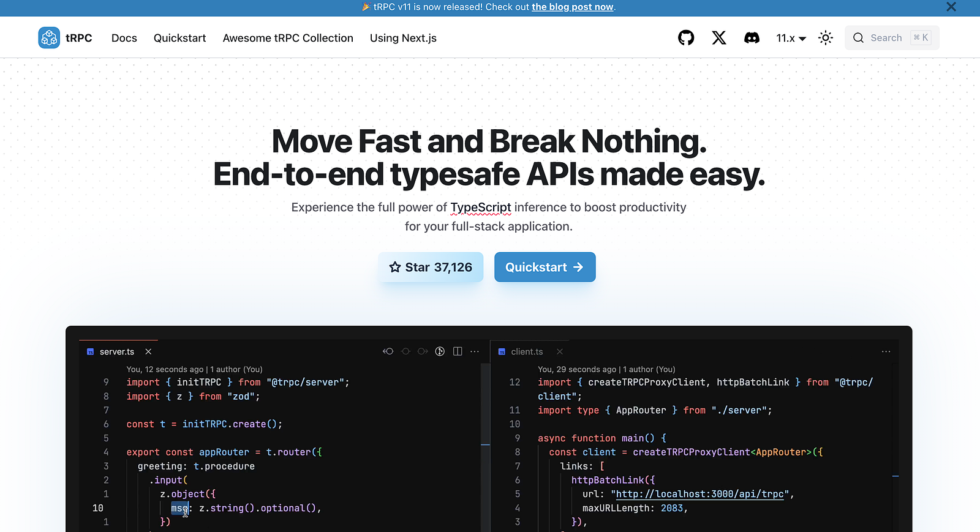Click "httpBatchLink({" code line
The image size is (980, 532).
[613, 480]
